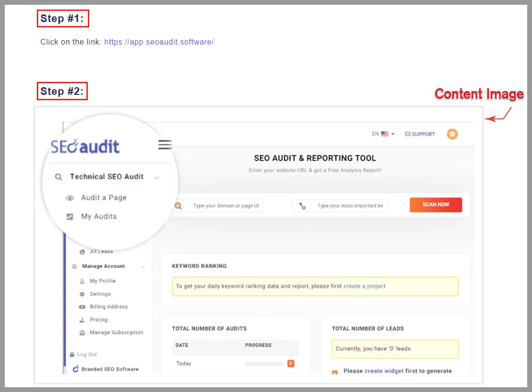
Task: Open Pricing page
Action: pyautogui.click(x=98, y=320)
